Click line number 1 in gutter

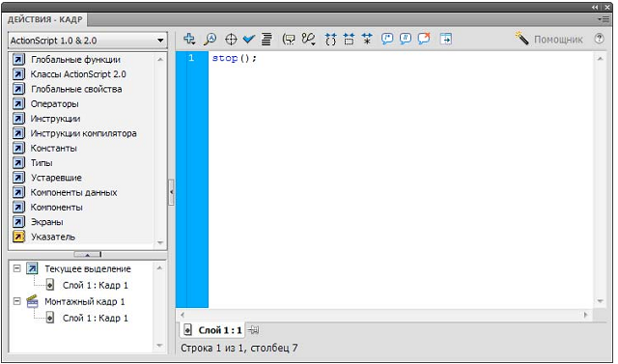pyautogui.click(x=191, y=58)
